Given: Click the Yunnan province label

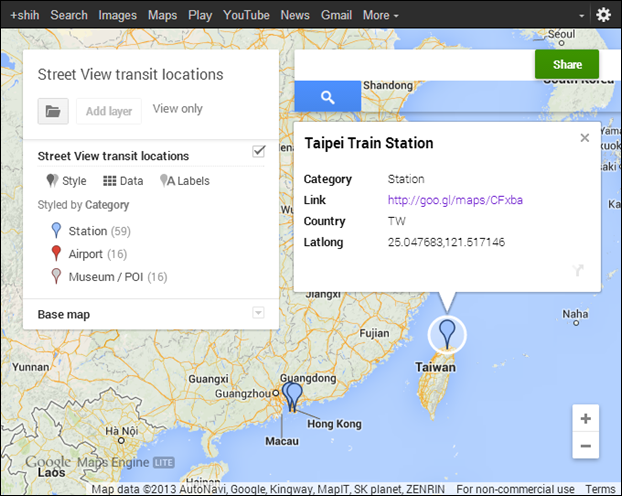Looking at the screenshot, I should click(31, 367).
